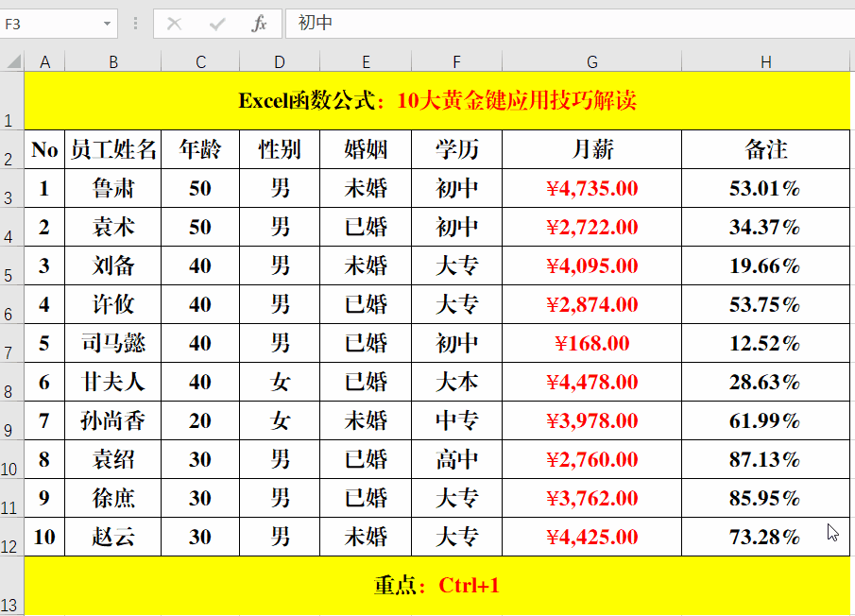This screenshot has height=616, width=855.
Task: Click the percentage cell 73.28%
Action: pos(765,537)
